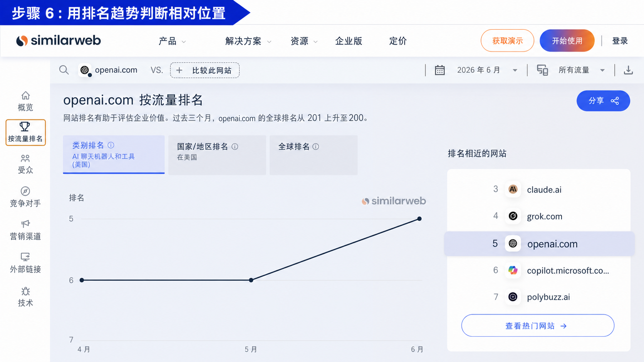Screen dimensions: 644x362
Task: Open 概览 in the sidebar
Action: tap(25, 101)
